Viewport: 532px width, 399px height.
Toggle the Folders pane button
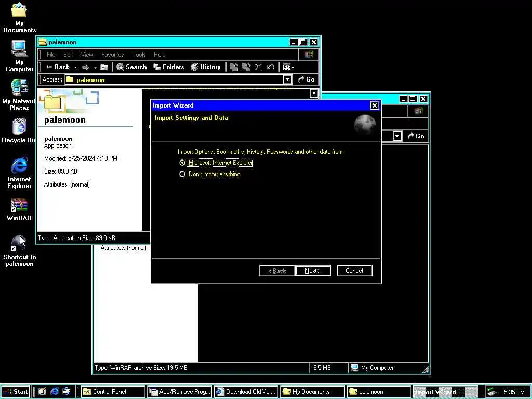pyautogui.click(x=169, y=67)
